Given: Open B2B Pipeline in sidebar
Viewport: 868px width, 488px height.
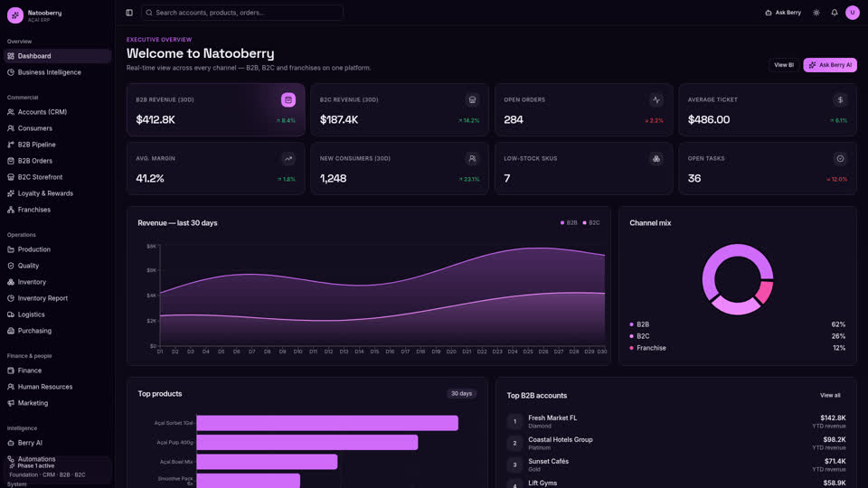Looking at the screenshot, I should pos(58,145).
